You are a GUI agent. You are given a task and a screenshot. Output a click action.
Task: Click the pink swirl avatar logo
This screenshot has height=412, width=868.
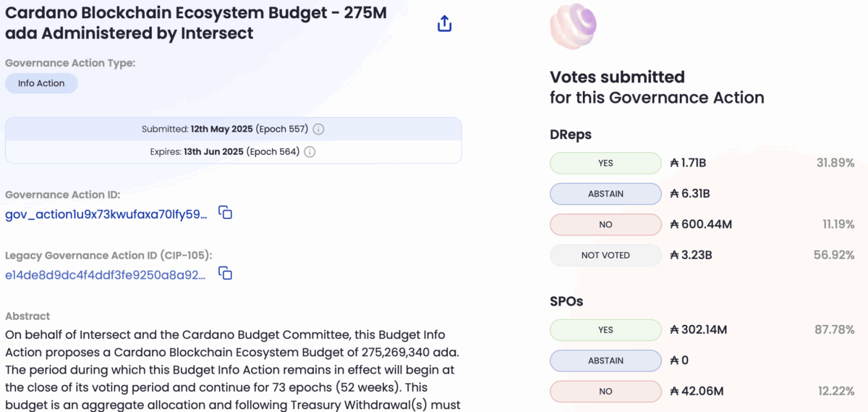[x=573, y=26]
